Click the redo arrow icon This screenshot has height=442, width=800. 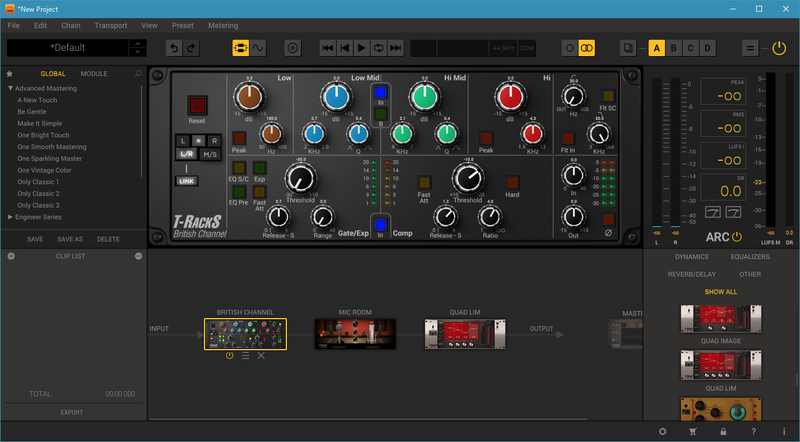191,48
